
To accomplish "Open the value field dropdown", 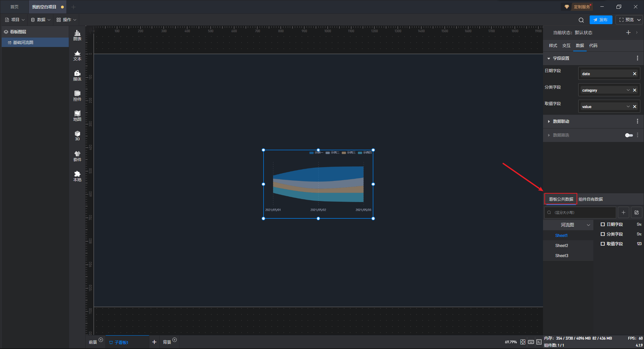I will click(x=628, y=107).
